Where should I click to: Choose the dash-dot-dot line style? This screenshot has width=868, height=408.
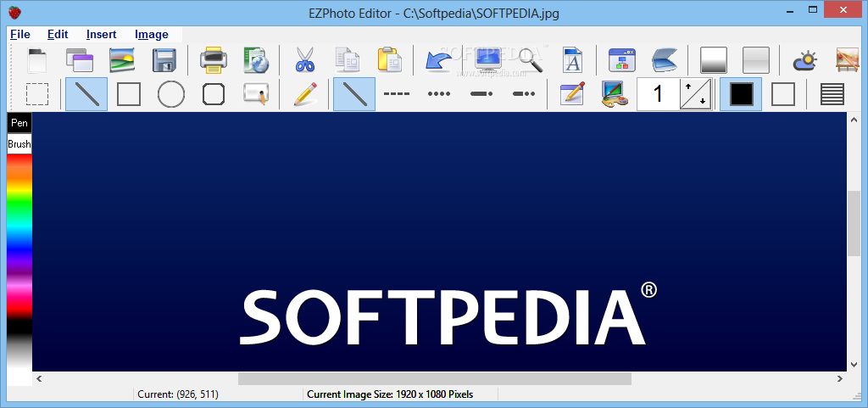524,94
